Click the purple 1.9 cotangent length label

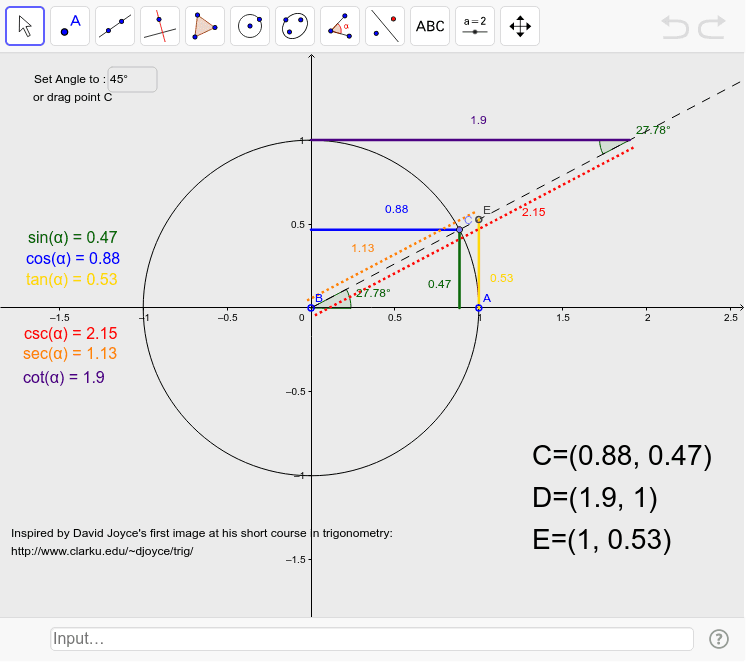tap(478, 120)
